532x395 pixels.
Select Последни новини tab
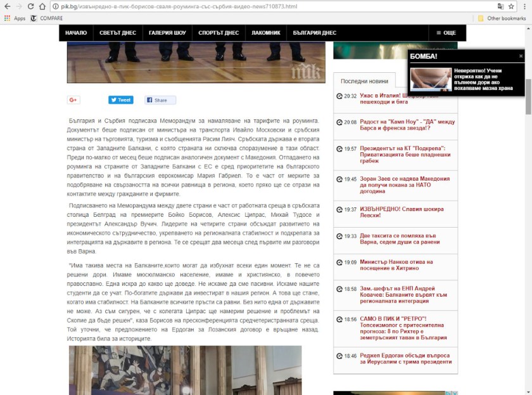(364, 81)
